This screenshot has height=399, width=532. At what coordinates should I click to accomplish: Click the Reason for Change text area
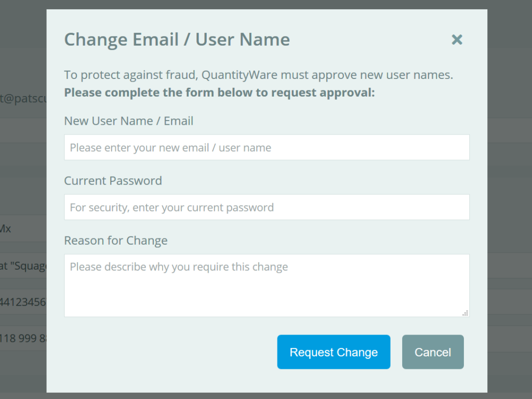point(267,286)
